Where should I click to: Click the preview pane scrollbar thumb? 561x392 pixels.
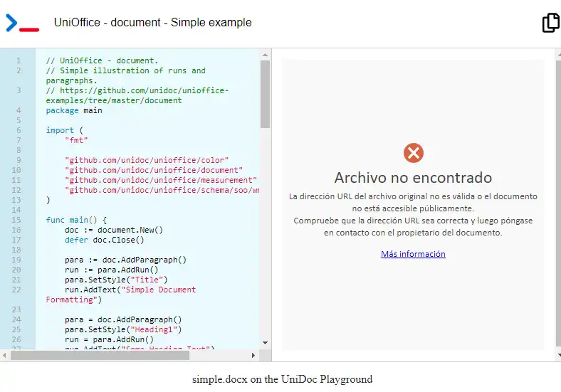pyautogui.click(x=558, y=203)
